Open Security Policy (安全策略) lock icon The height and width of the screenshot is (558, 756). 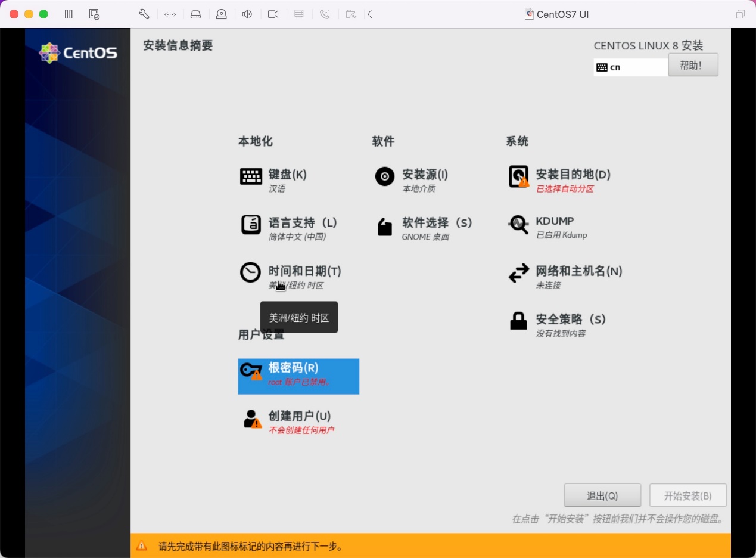tap(518, 321)
